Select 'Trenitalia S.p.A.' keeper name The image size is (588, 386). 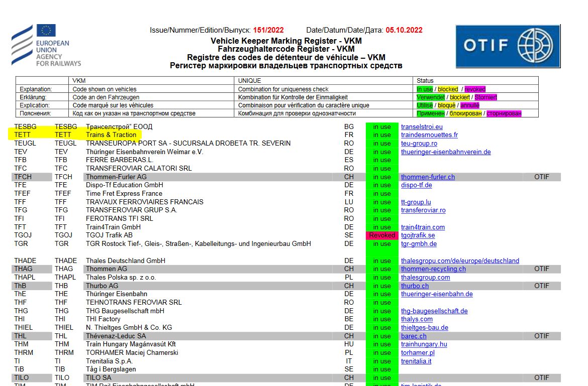coord(109,361)
